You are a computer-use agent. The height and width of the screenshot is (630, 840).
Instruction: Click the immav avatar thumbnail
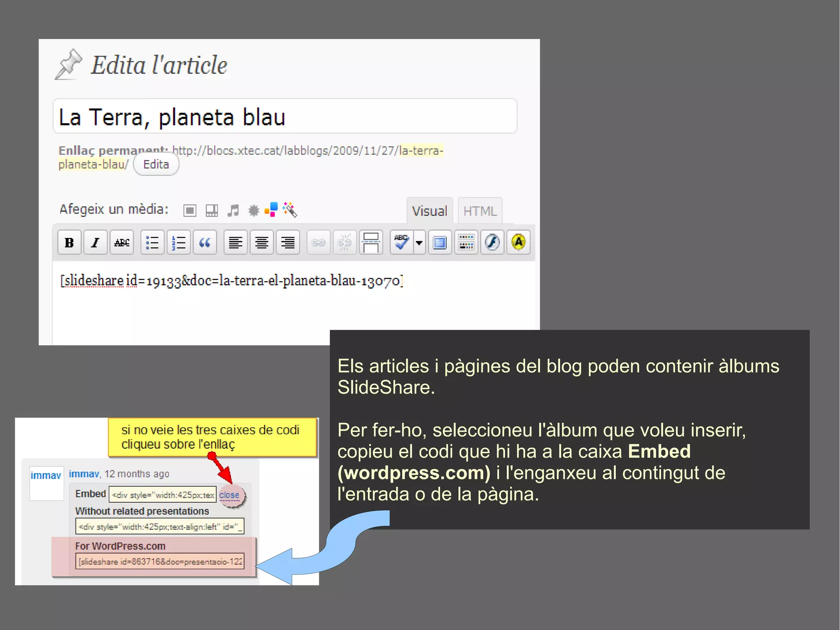click(46, 483)
